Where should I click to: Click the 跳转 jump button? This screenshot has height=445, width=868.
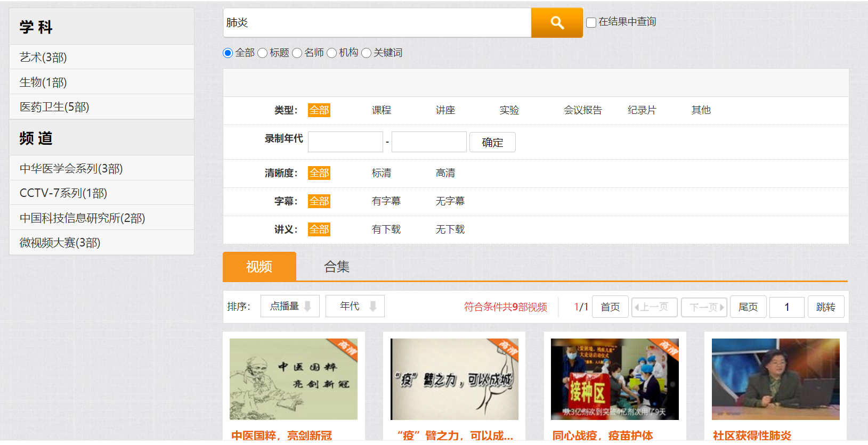click(825, 307)
